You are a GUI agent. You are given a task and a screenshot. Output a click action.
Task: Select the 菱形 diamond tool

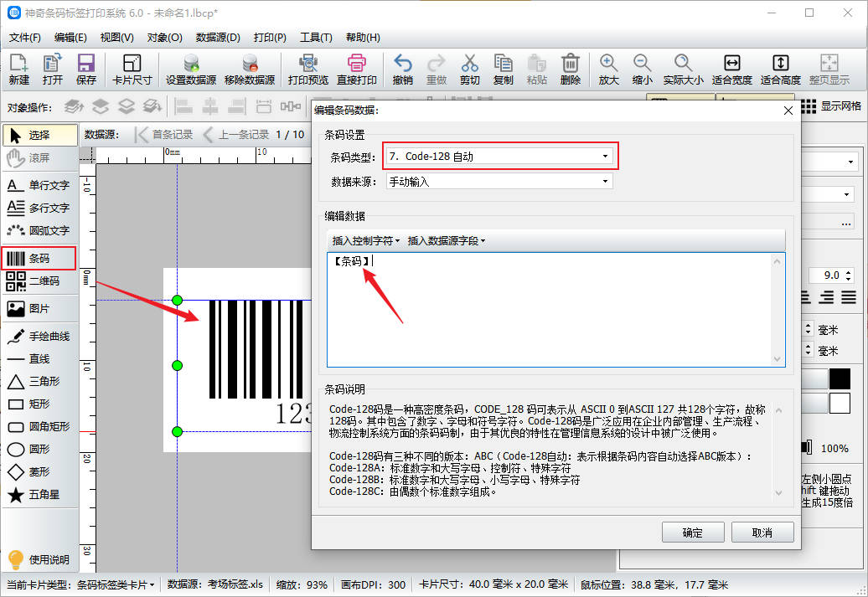tap(39, 472)
